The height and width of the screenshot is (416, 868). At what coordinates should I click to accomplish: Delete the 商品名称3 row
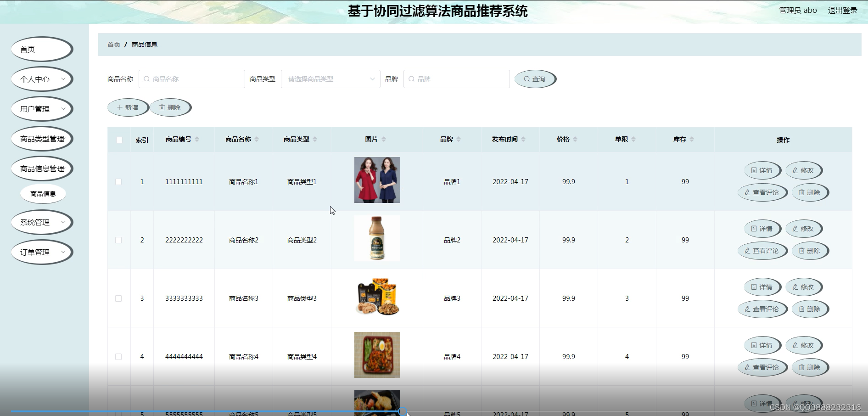tap(810, 309)
